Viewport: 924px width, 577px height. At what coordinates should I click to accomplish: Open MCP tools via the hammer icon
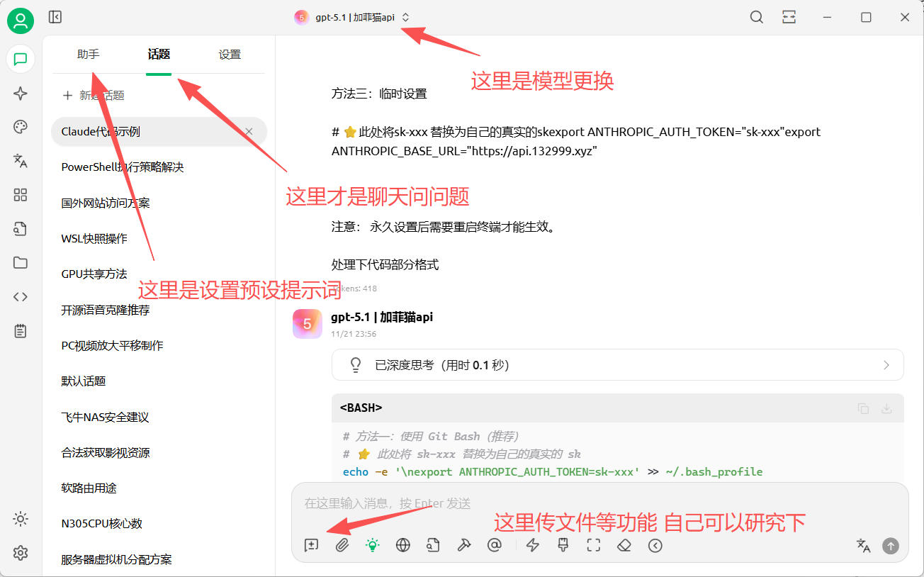pos(463,545)
